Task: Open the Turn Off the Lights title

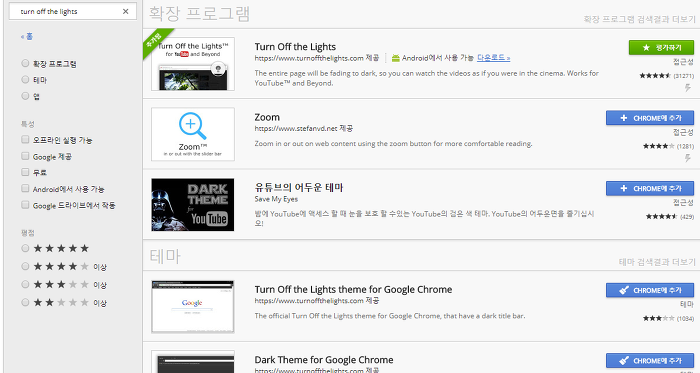Action: coord(295,47)
